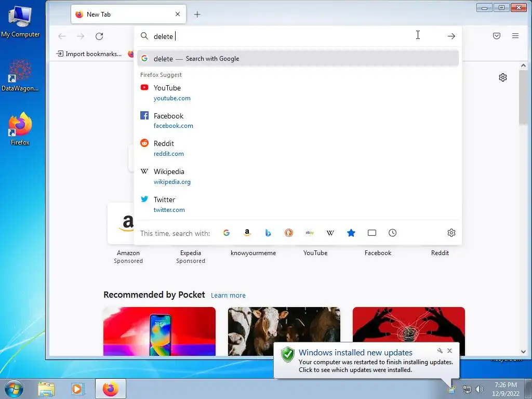Close the New Tab tab
This screenshot has width=532, height=399.
point(178,14)
